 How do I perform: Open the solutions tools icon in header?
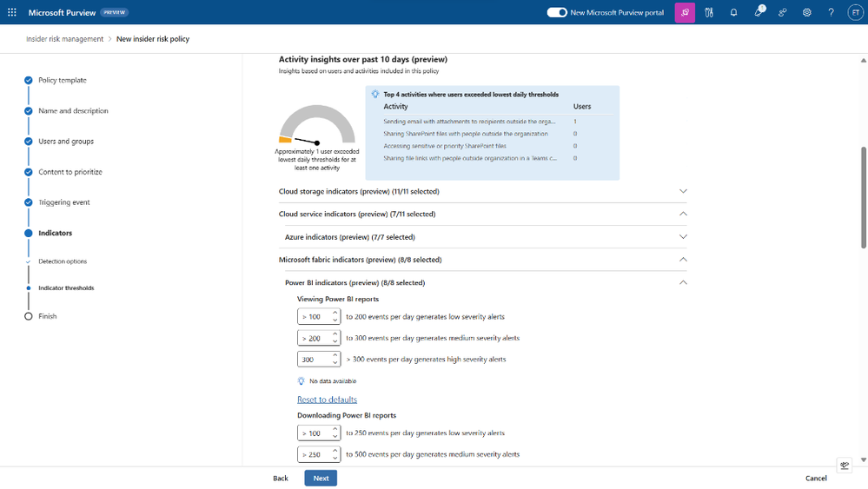click(709, 12)
